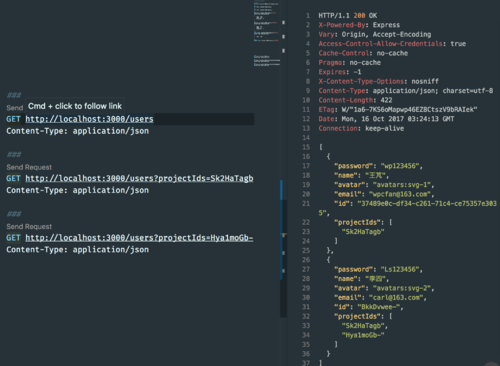Click Send Request above Sk2HaTagb query
Screen dimensions: 500x366
pyautogui.click(x=29, y=167)
